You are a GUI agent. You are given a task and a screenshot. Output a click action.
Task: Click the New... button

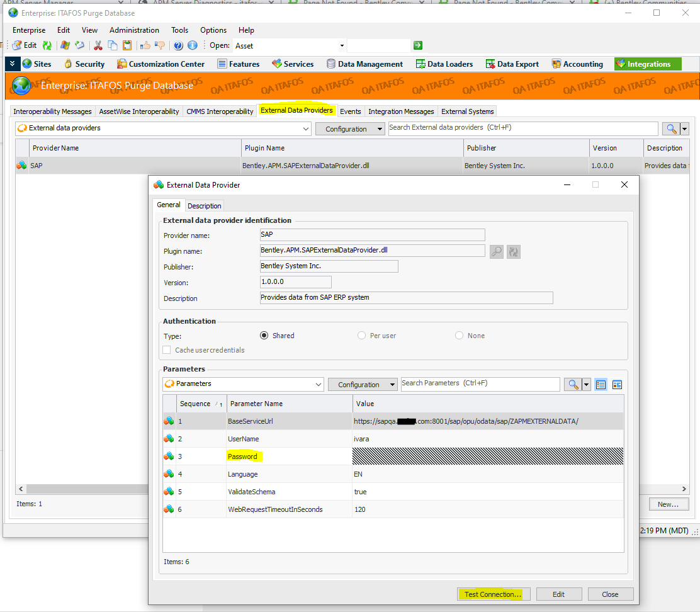click(x=669, y=504)
